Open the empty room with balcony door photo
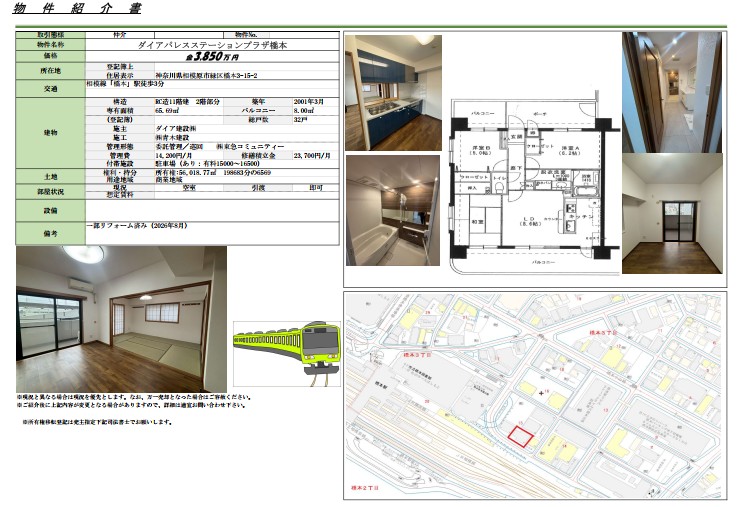 (672, 213)
